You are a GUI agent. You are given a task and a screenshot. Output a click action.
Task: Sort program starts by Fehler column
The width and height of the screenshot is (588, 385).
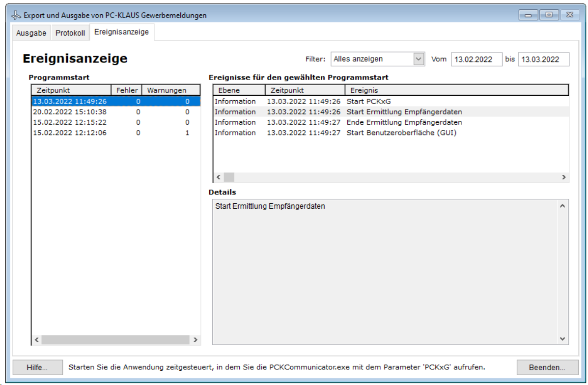pos(127,90)
